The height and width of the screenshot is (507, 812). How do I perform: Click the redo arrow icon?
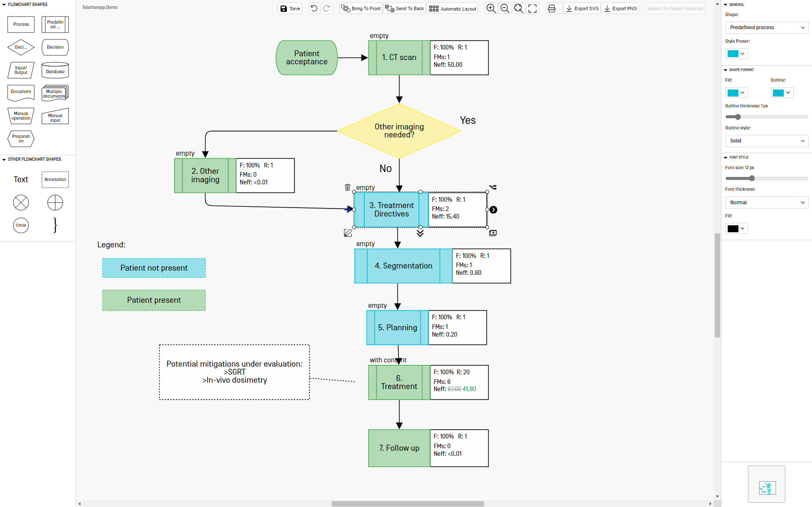tap(327, 8)
